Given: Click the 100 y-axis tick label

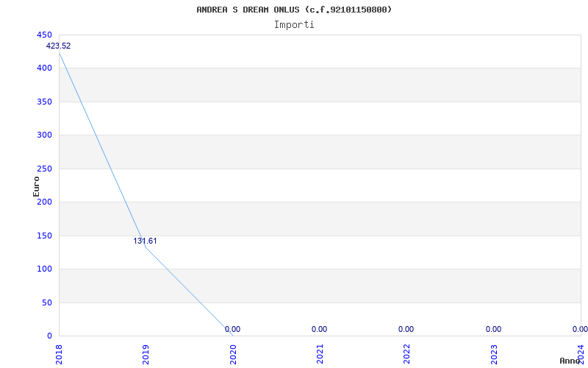Looking at the screenshot, I should (x=44, y=269).
